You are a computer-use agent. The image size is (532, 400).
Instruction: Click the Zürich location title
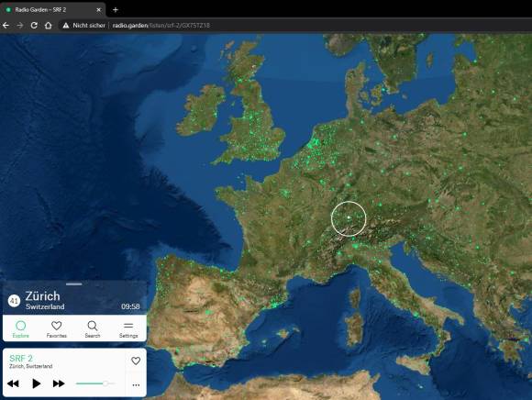(x=42, y=296)
